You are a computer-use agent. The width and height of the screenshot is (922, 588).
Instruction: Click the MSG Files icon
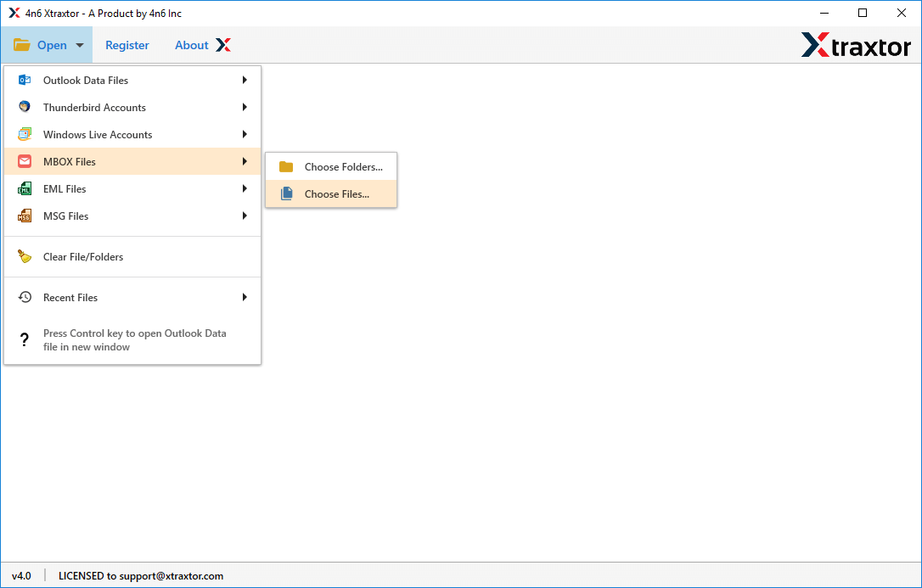click(x=25, y=216)
